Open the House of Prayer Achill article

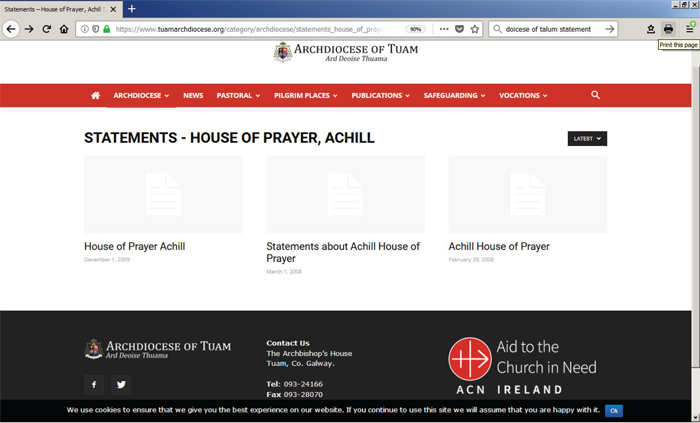point(134,246)
